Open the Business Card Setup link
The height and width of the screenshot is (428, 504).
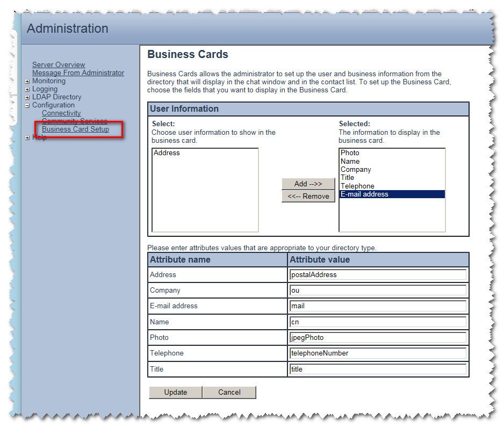point(75,129)
